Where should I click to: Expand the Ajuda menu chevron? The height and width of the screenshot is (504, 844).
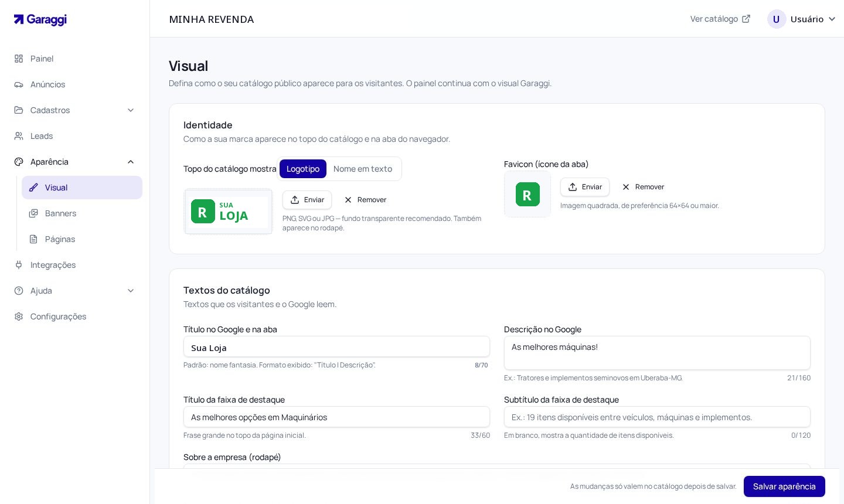[131, 291]
